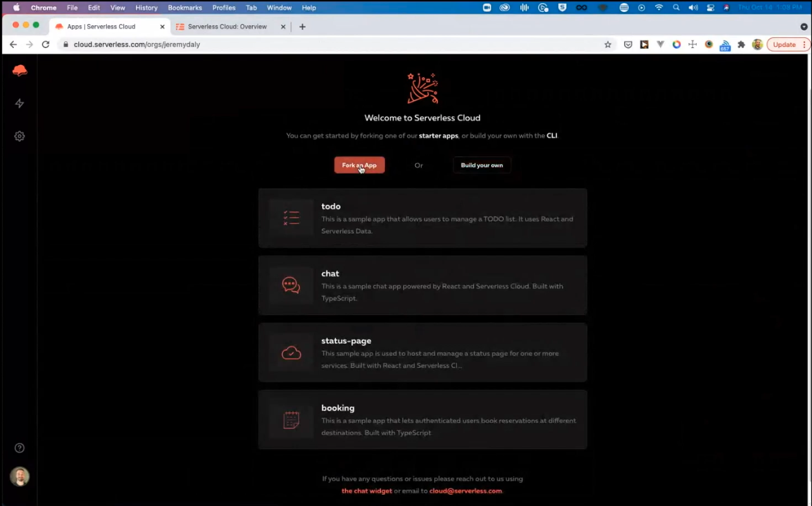Open the Bookmarks menu

[184, 8]
